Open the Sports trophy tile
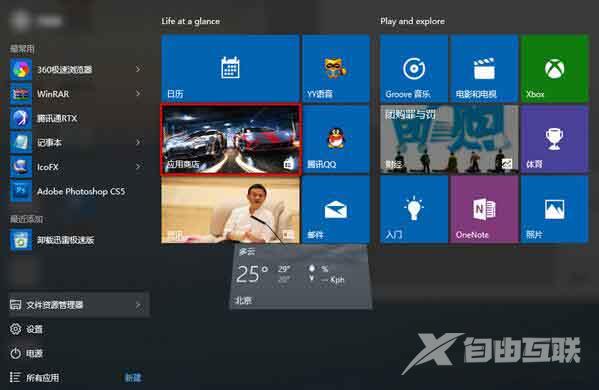Image resolution: width=599 pixels, height=390 pixels. point(555,139)
